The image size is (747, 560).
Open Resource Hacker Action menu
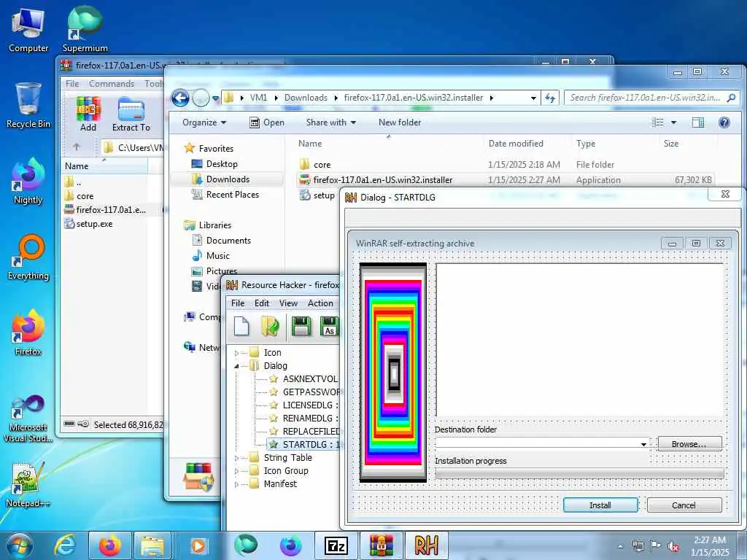pos(321,303)
